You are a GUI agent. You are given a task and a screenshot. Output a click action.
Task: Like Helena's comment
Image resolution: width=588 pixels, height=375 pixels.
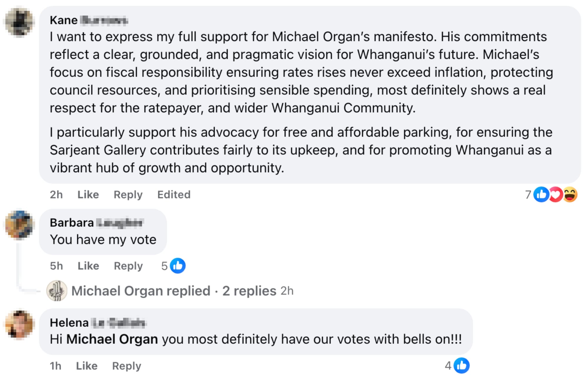(x=86, y=366)
